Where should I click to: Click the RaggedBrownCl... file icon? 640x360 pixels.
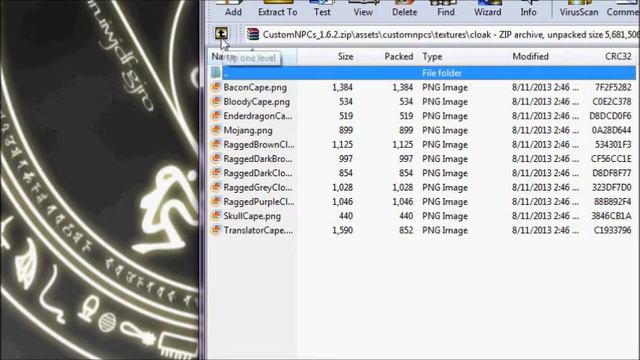216,144
